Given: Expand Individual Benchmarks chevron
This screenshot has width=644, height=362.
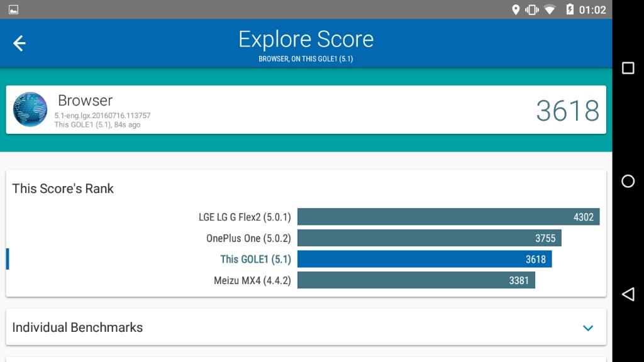Looking at the screenshot, I should [588, 328].
